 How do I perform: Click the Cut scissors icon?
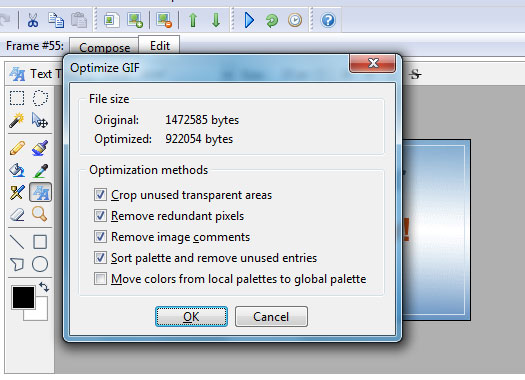coord(32,20)
